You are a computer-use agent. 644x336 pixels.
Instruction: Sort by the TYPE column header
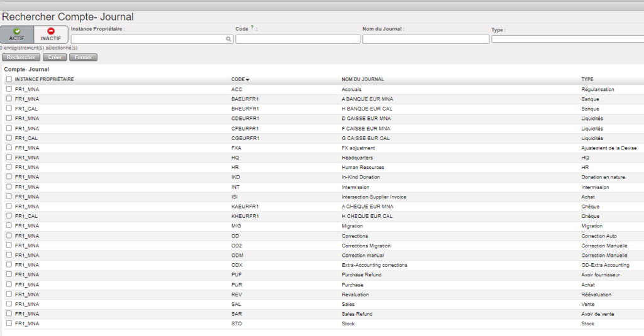click(x=587, y=79)
